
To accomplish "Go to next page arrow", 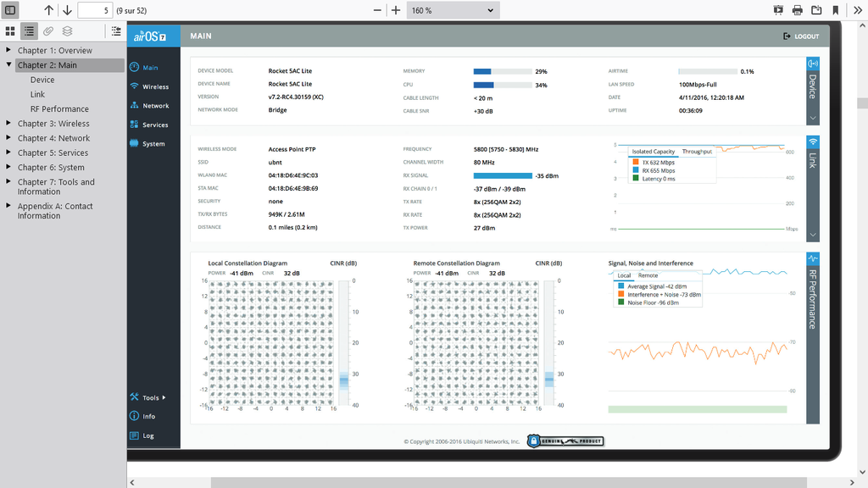I will pos(67,10).
